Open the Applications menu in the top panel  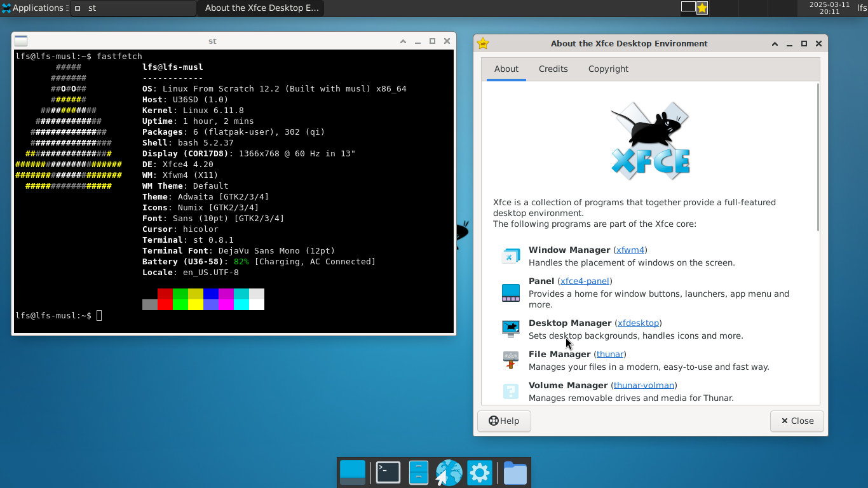33,8
